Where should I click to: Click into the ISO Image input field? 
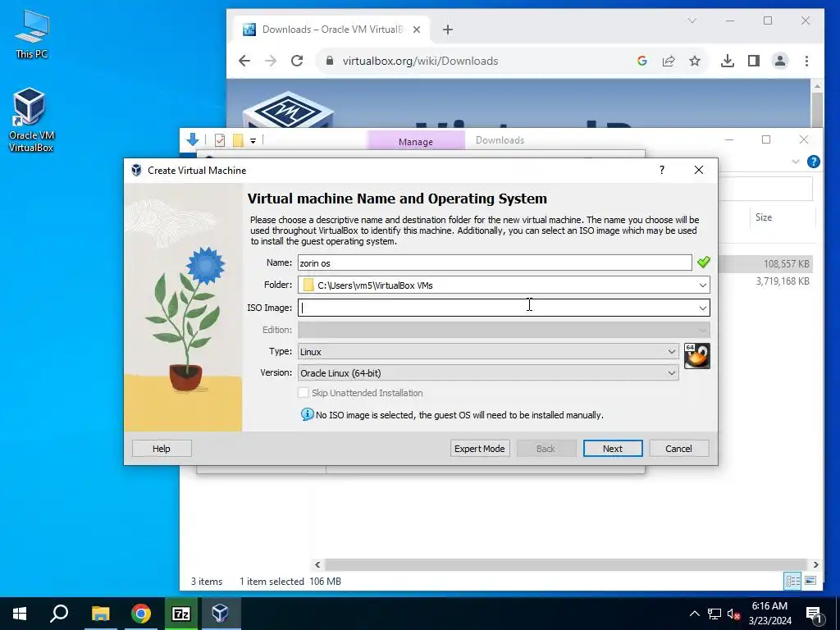(496, 308)
